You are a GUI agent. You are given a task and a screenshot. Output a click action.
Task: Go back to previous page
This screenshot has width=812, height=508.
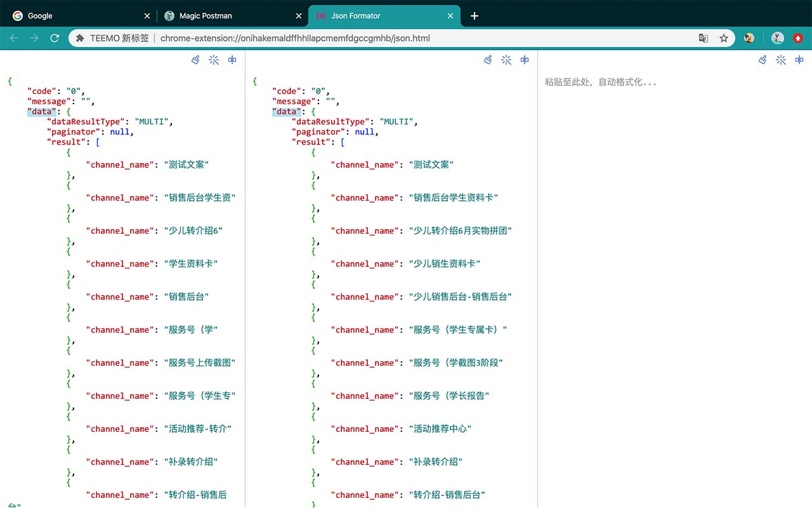click(14, 38)
